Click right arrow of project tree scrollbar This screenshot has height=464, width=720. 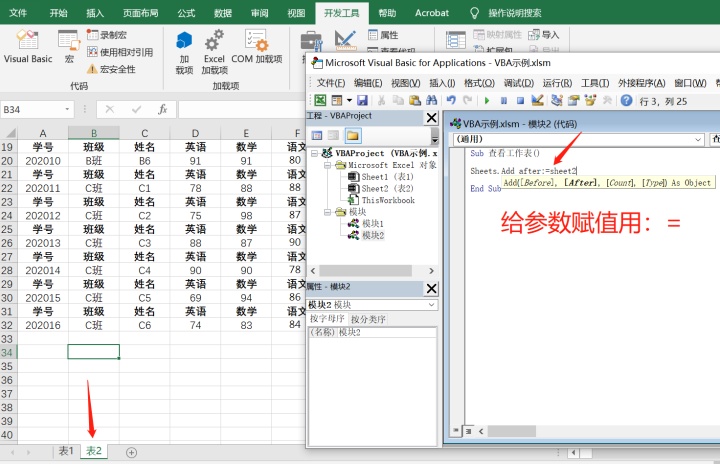point(431,271)
